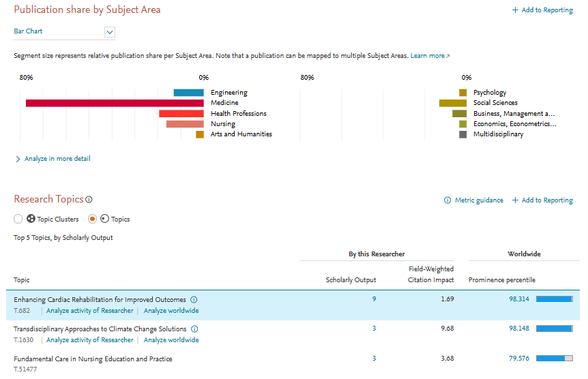Select the Topic Clusters radio button
Viewport: 588px width, 379px height.
tap(18, 219)
